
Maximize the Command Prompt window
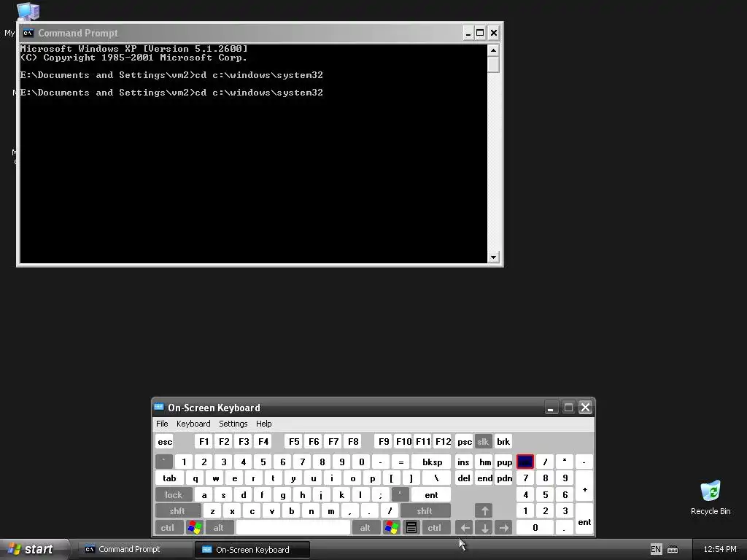coord(480,33)
